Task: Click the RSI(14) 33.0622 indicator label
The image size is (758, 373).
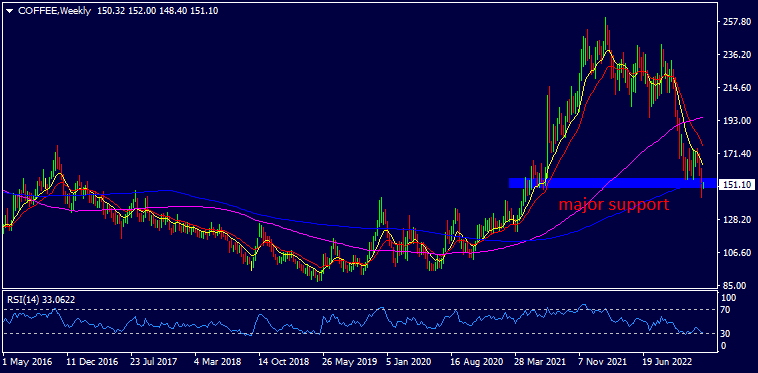Action: (x=41, y=300)
